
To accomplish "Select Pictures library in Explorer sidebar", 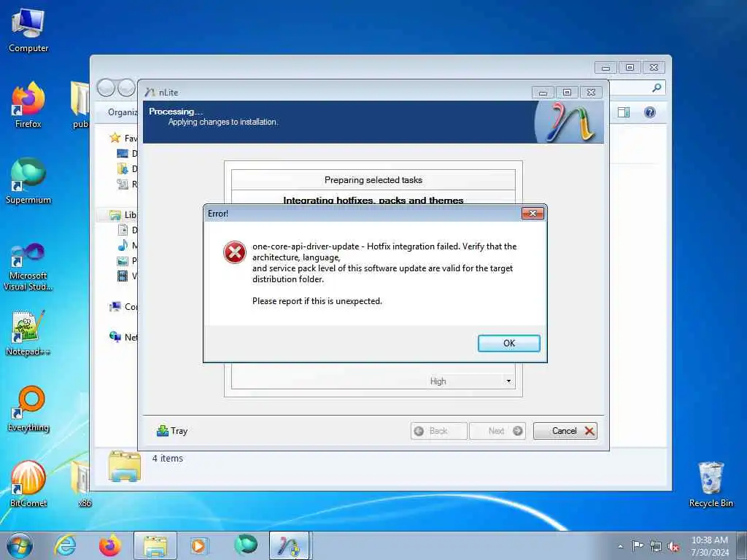I will click(x=127, y=260).
